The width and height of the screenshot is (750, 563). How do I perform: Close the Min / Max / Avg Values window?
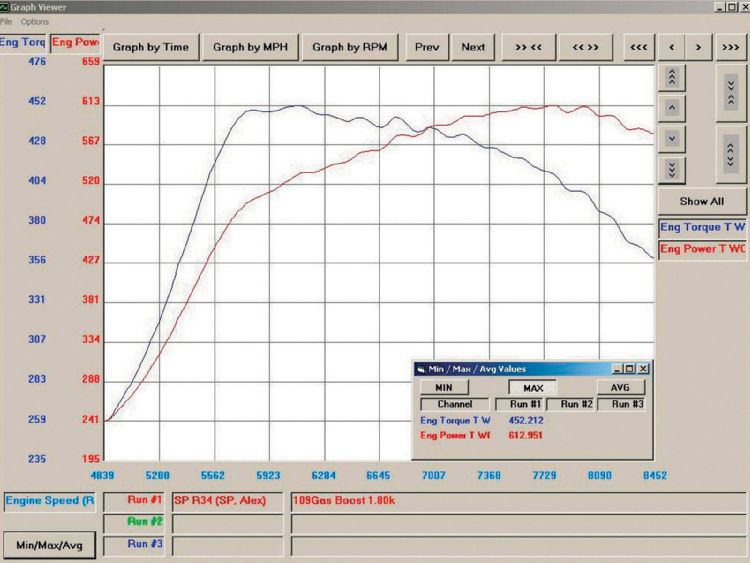[643, 368]
